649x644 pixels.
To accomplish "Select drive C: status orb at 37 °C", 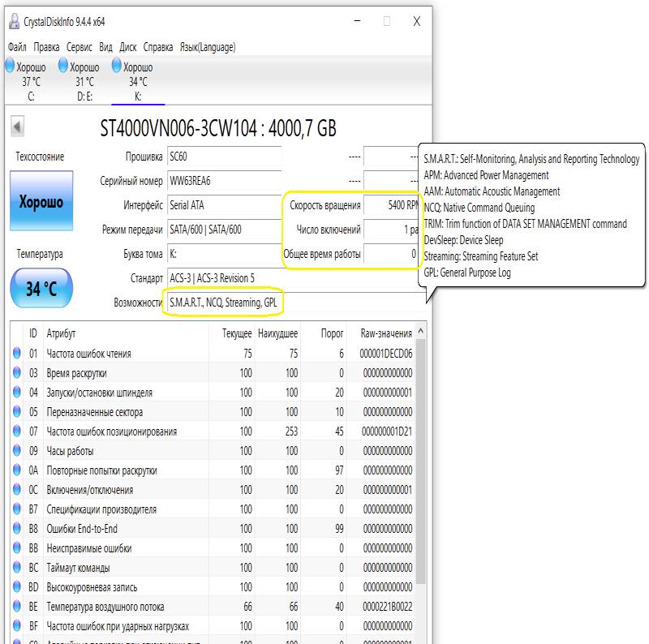I will tap(10, 66).
